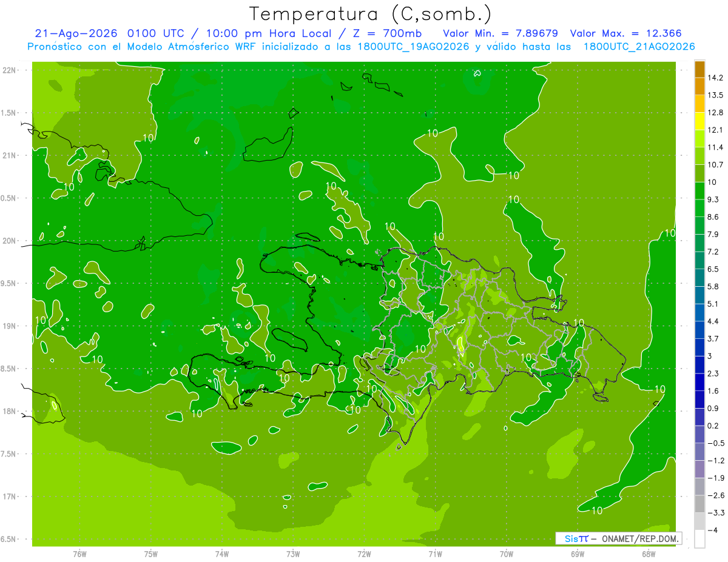Click the '-3.3' value on color scale
Screen dimensions: 728x562
pos(716,513)
